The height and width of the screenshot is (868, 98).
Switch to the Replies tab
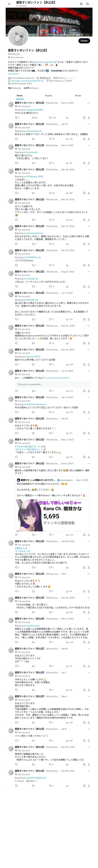coord(49,96)
